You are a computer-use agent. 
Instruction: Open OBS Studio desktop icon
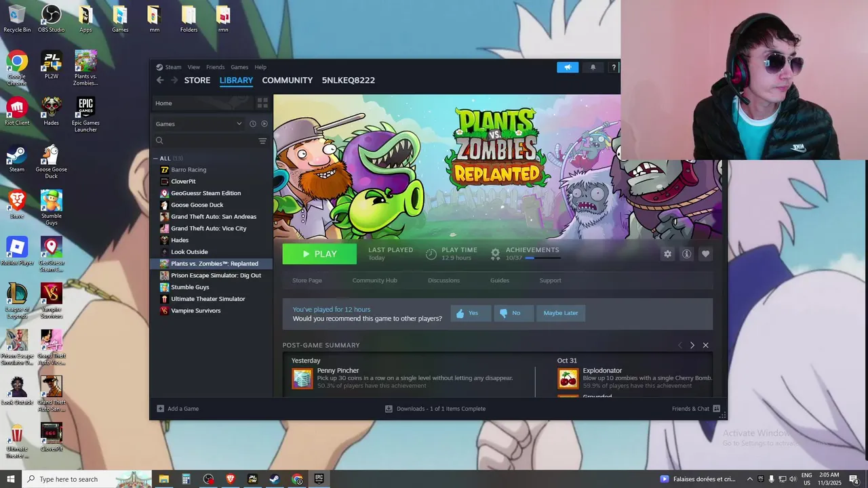52,19
